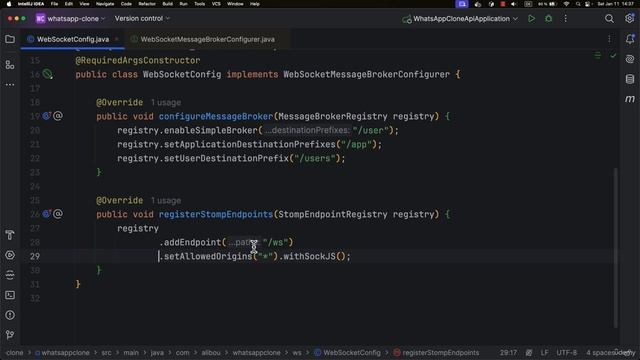The width and height of the screenshot is (640, 360).
Task: Open the Refactor menu
Action: 147,4
